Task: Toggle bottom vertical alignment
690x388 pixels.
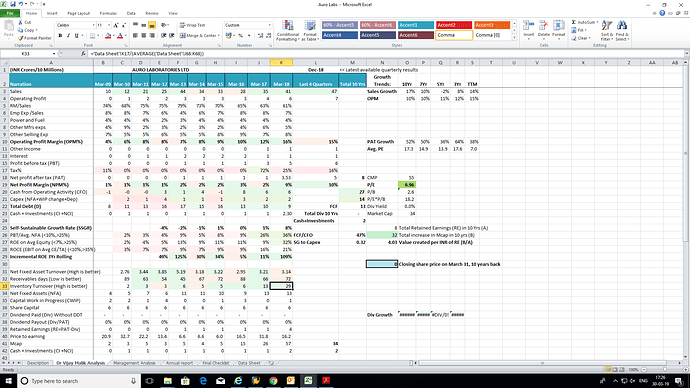Action: tap(152, 26)
